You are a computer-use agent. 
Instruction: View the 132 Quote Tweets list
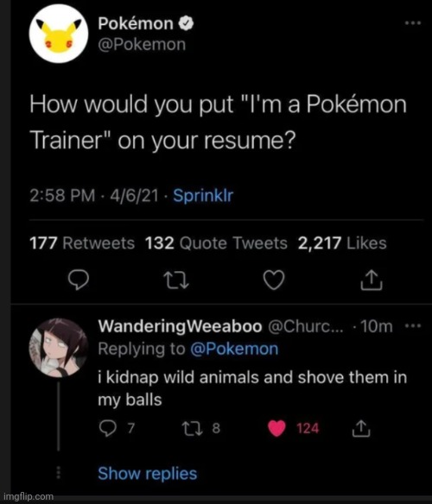216,243
